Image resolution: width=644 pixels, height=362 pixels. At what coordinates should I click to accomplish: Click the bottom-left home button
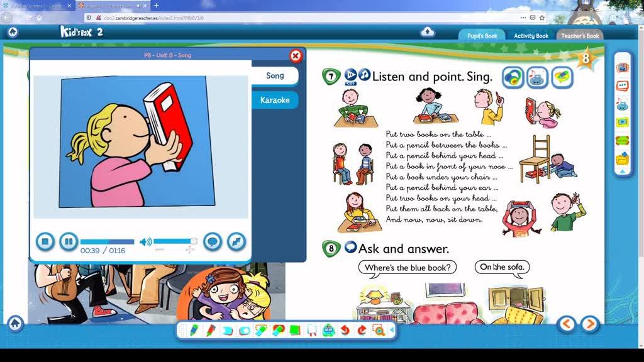[x=15, y=324]
